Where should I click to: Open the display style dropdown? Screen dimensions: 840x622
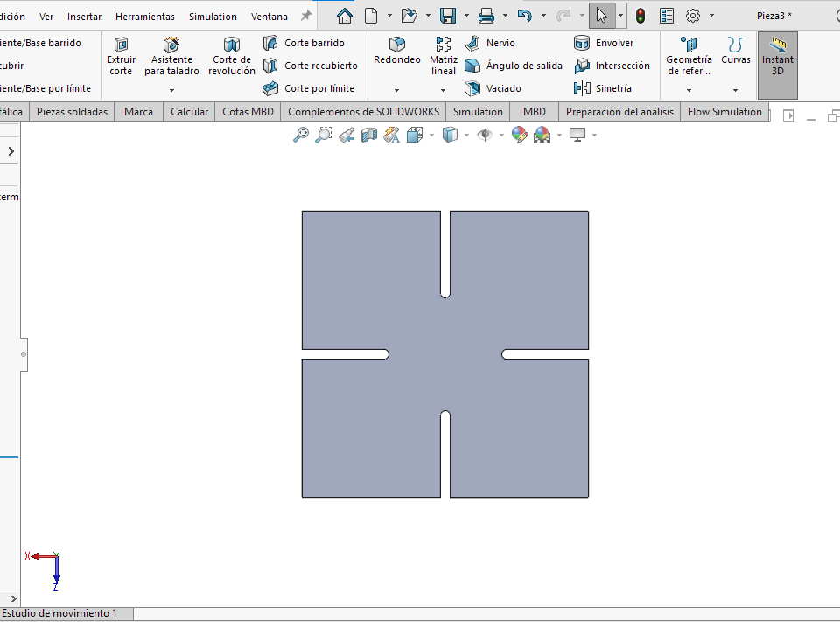465,135
